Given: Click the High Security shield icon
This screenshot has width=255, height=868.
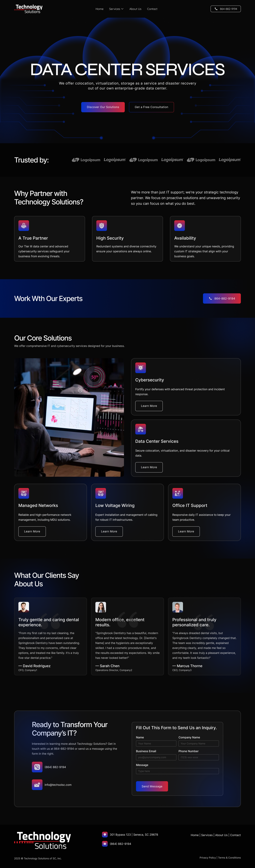Looking at the screenshot, I should coord(102,225).
